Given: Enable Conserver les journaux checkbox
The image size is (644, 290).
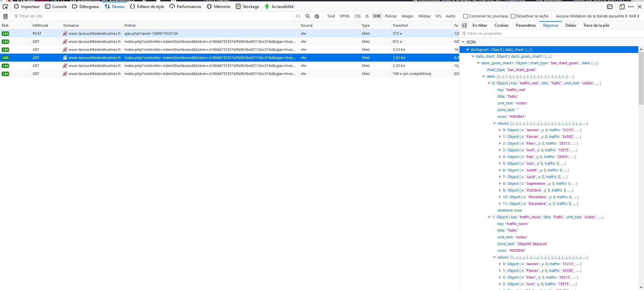Looking at the screenshot, I should [x=466, y=16].
